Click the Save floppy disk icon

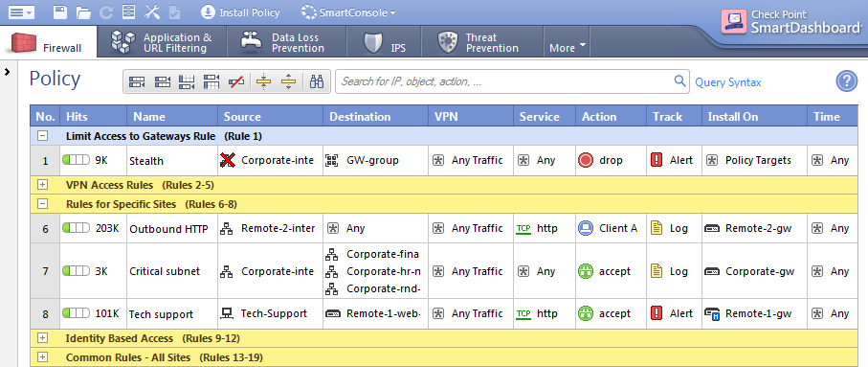pos(60,11)
